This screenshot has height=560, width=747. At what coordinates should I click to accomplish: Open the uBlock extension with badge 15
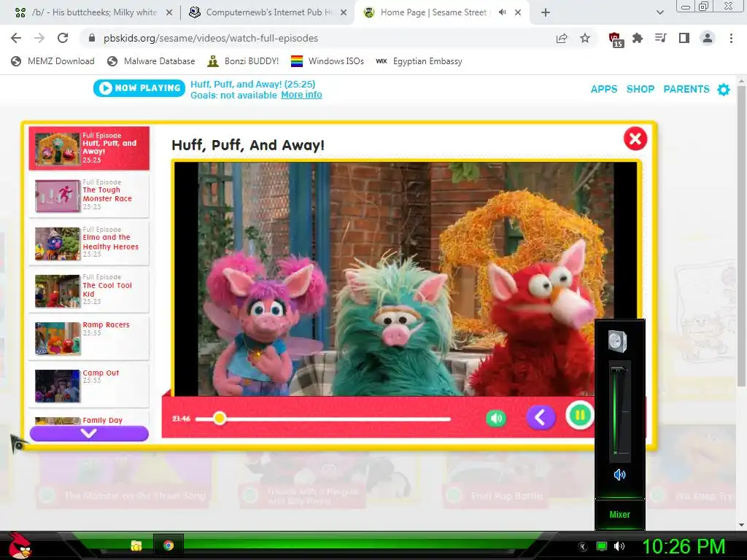click(x=616, y=39)
